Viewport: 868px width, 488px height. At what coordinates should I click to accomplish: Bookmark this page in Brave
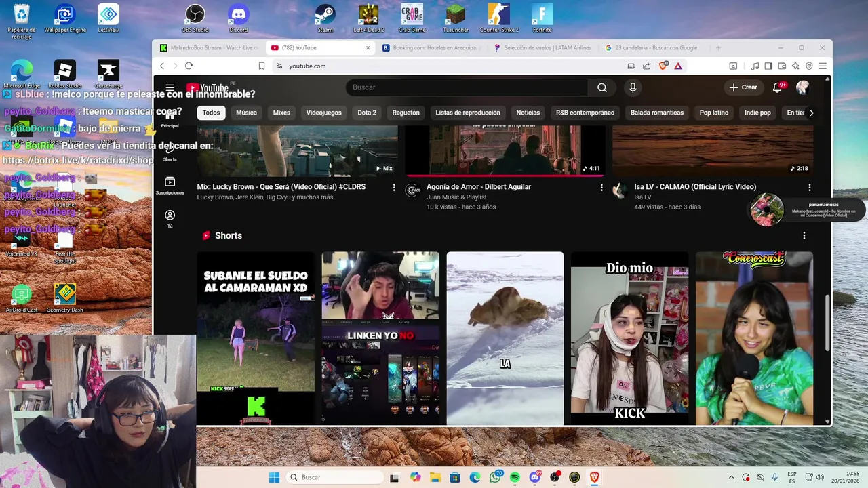[x=262, y=66]
